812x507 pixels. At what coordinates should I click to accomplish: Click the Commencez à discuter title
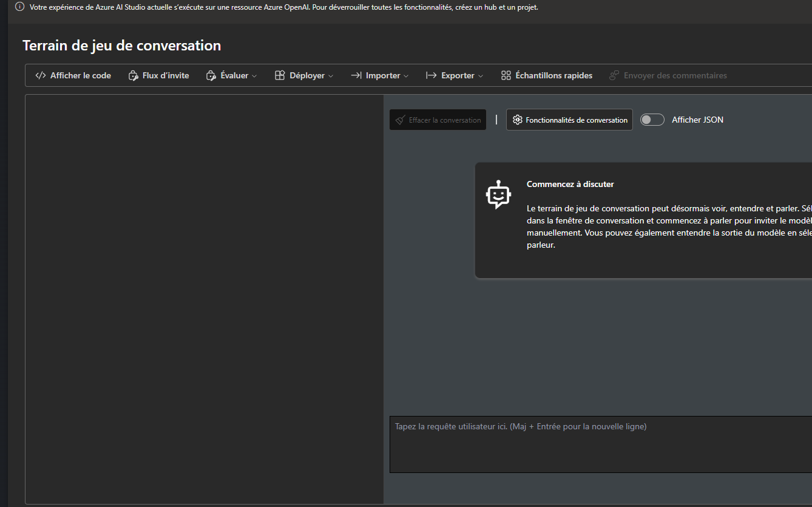[x=570, y=184]
